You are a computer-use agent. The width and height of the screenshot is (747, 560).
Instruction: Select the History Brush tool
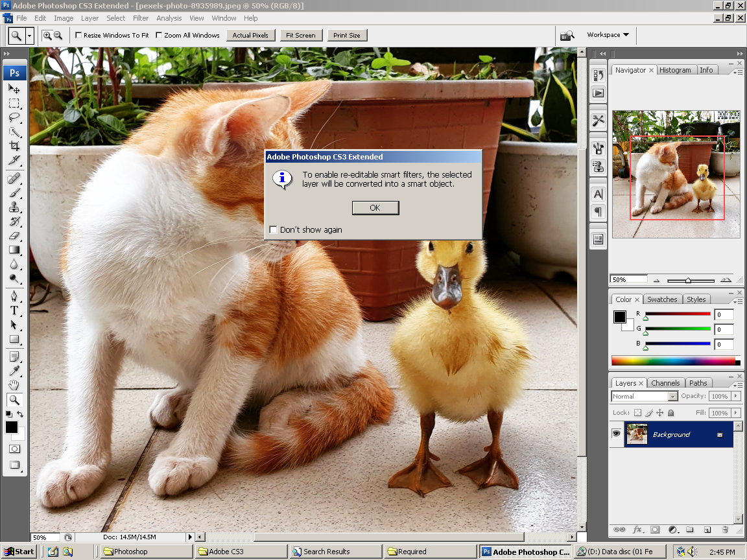coord(14,222)
